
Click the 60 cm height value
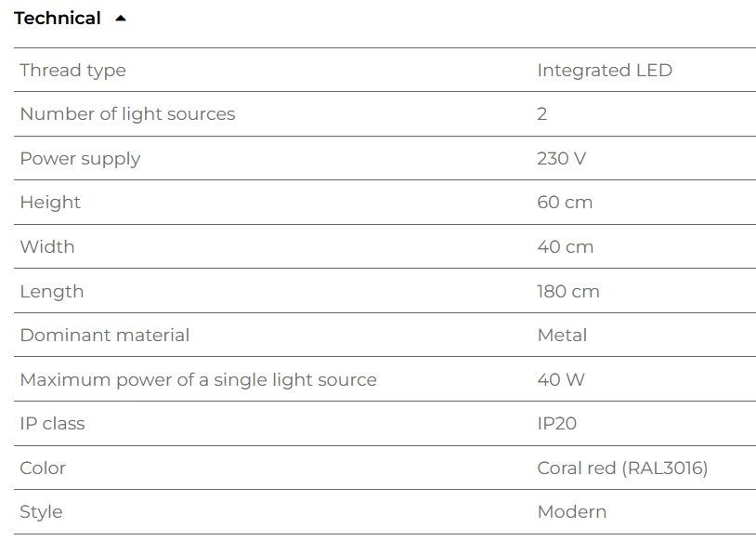click(x=565, y=203)
